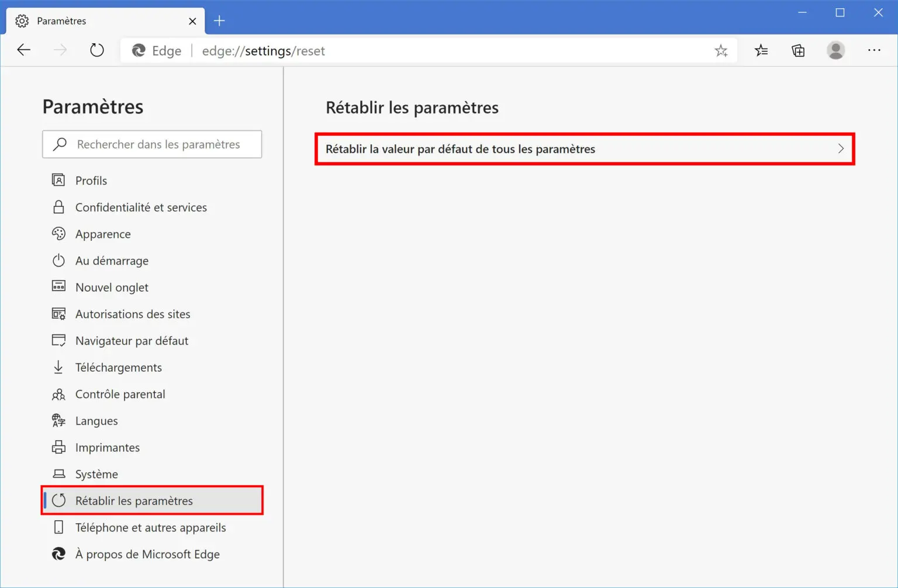This screenshot has height=588, width=898.
Task: Select Langues in the sidebar
Action: click(96, 421)
